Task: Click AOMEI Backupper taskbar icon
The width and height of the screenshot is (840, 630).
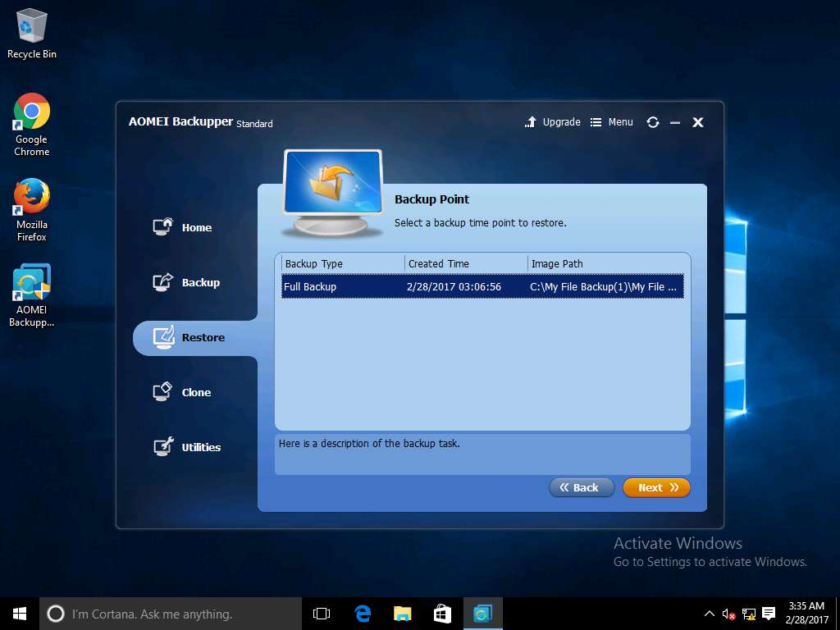Action: 482,614
